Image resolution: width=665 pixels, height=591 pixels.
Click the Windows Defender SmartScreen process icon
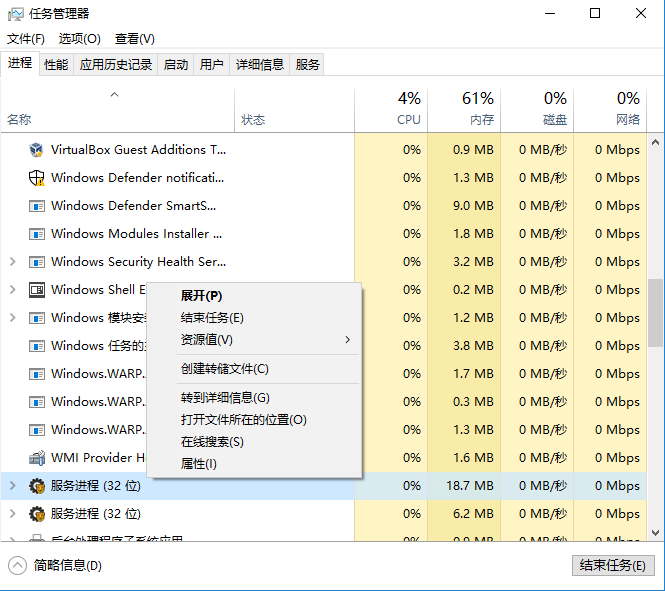coord(36,206)
